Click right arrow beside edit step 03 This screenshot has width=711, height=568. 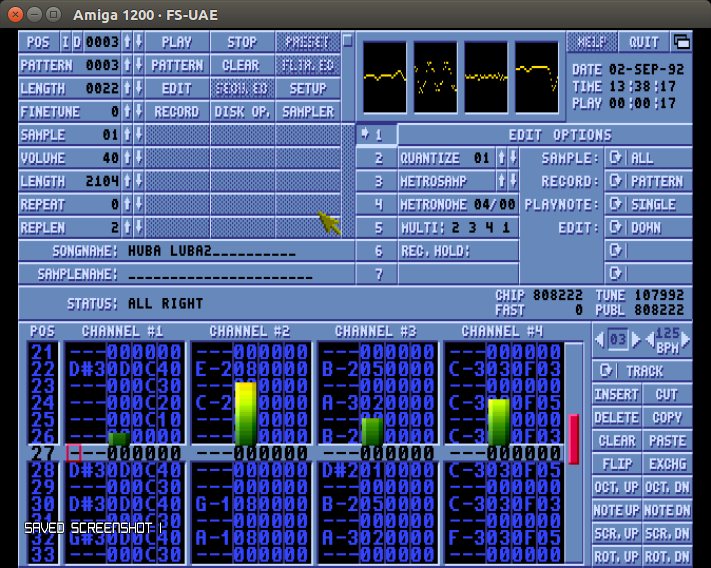coord(636,339)
